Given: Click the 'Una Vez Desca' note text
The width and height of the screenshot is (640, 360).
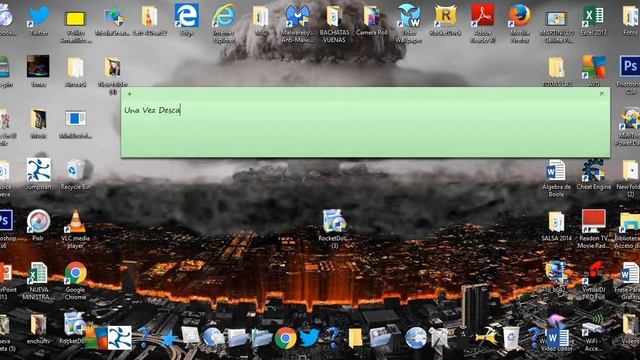Looking at the screenshot, I should 152,110.
